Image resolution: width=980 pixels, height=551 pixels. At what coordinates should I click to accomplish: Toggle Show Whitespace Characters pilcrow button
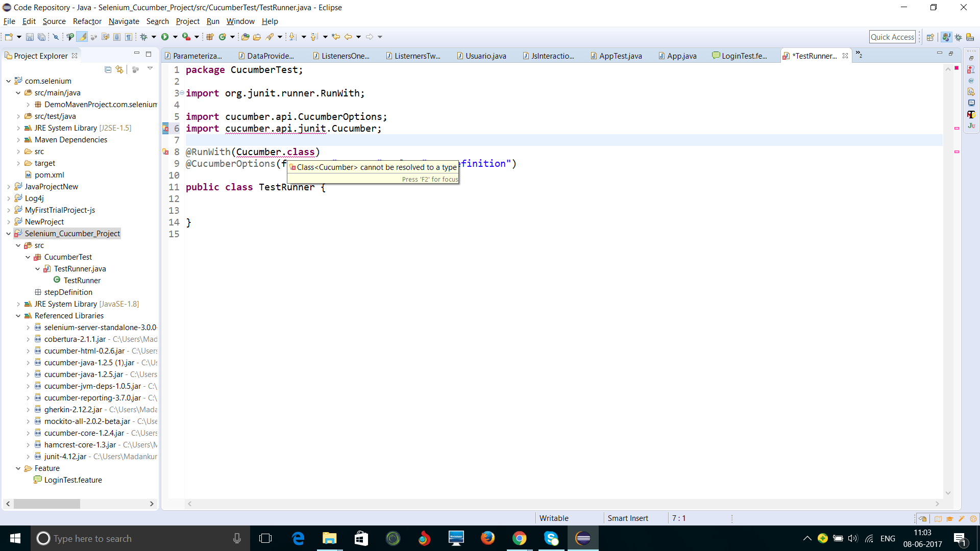tap(129, 37)
